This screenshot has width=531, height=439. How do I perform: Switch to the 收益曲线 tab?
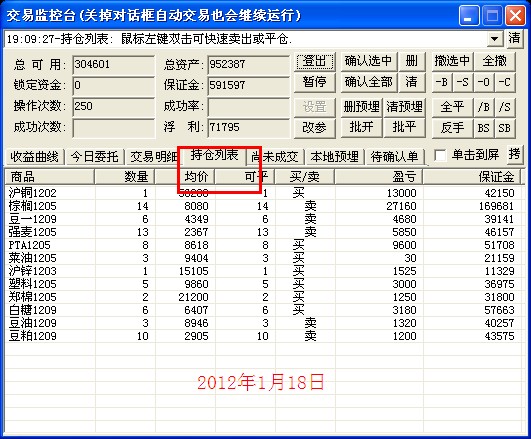click(x=34, y=157)
